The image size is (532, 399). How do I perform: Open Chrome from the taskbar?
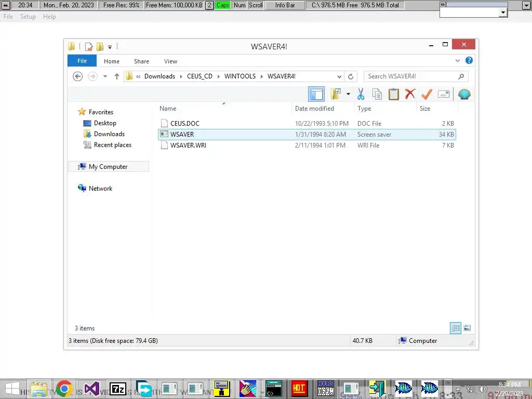point(64,388)
